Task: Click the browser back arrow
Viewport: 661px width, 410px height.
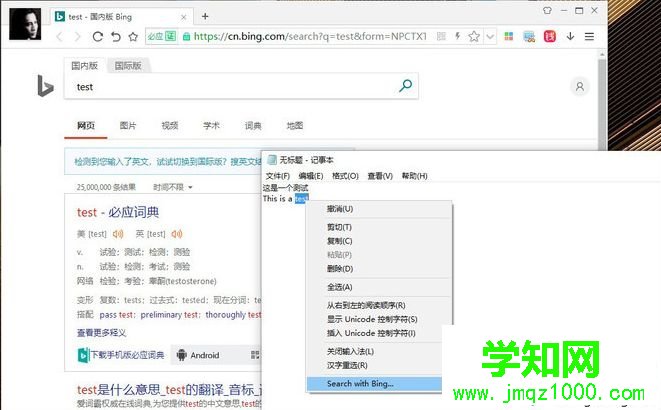Action: [59, 37]
